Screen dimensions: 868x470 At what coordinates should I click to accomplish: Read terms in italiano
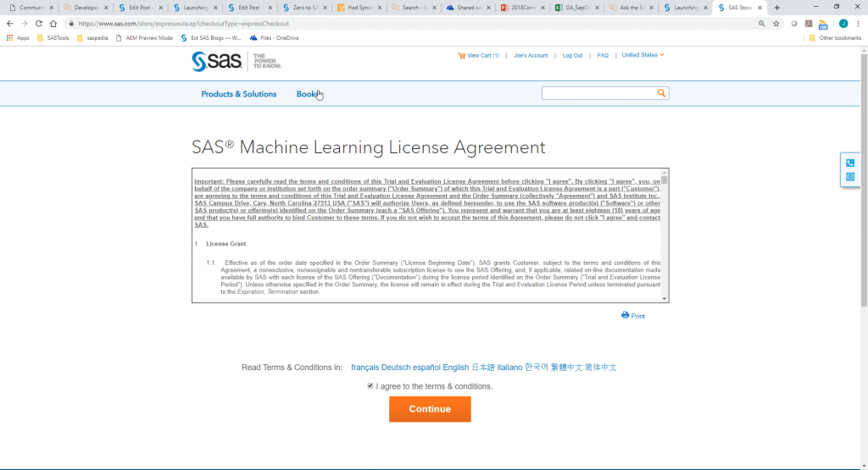[509, 368]
